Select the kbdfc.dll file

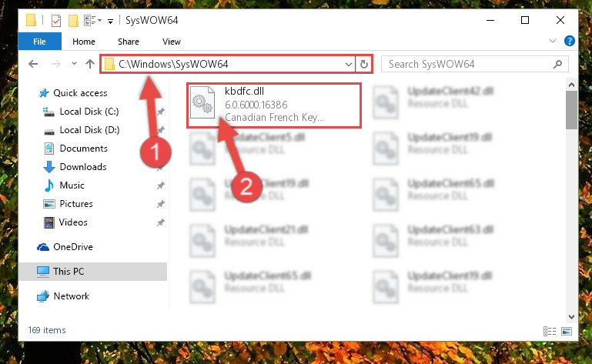(x=274, y=105)
